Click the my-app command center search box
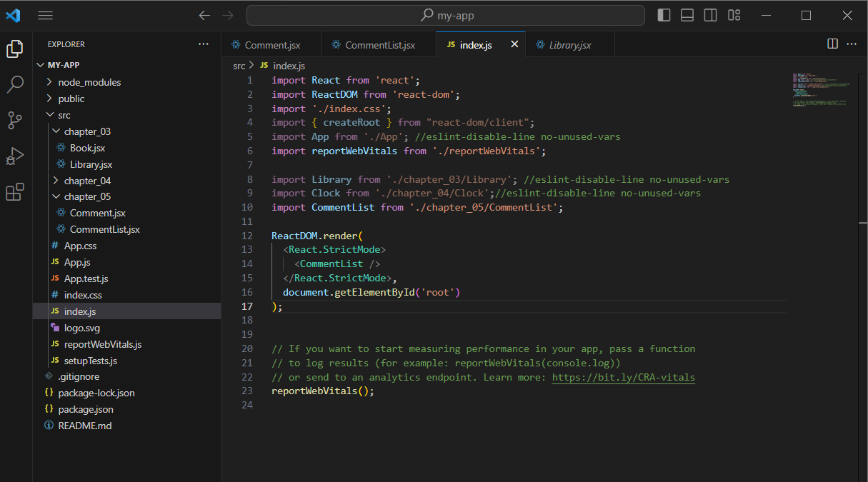Viewport: 868px width, 482px height. [x=446, y=15]
